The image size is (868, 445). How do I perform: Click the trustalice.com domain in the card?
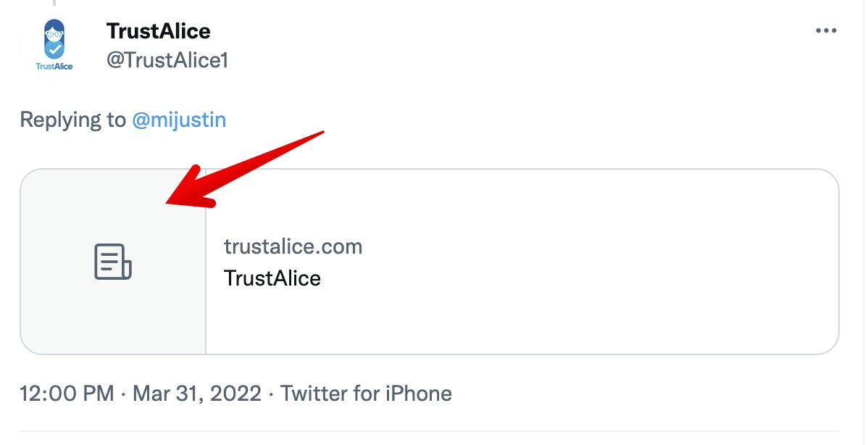click(293, 246)
